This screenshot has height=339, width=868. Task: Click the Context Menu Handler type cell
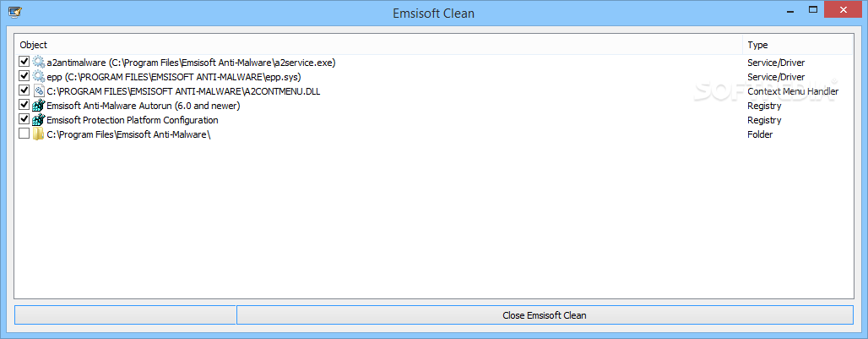click(x=793, y=91)
